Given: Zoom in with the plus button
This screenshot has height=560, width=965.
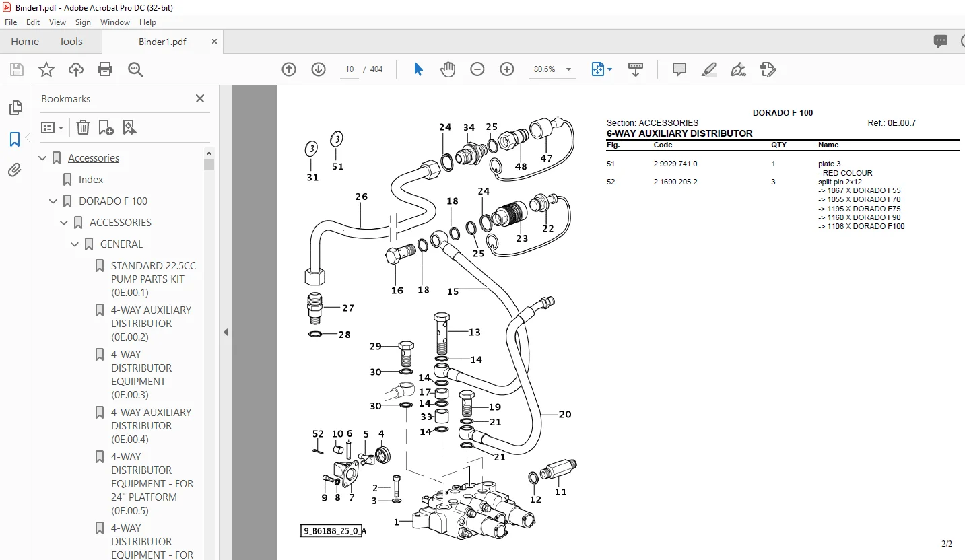Looking at the screenshot, I should (507, 69).
